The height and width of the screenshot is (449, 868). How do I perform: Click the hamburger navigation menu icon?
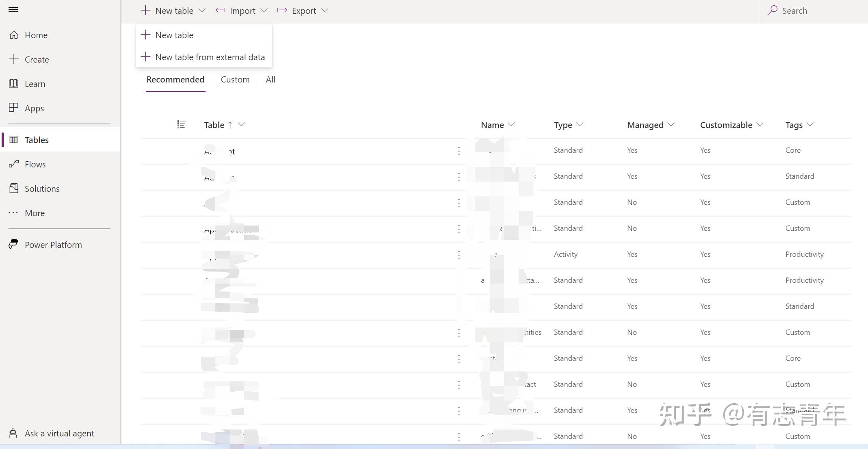point(13,10)
